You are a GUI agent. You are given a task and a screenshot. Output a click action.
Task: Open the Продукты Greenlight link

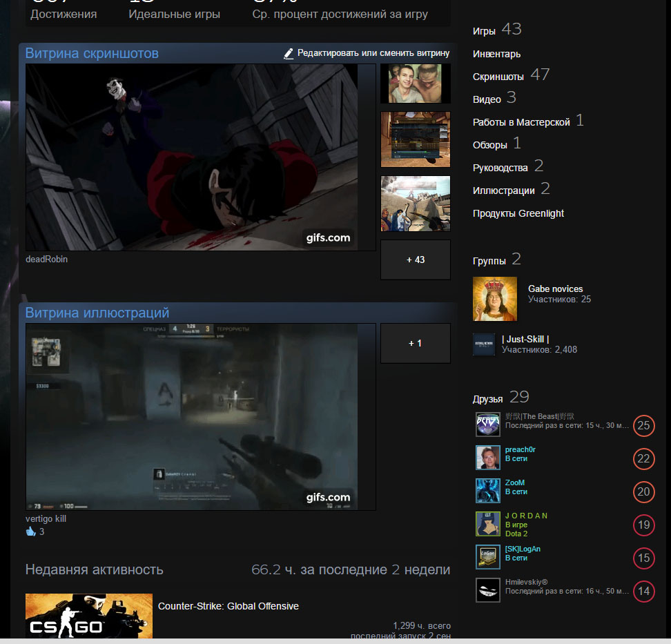coord(518,213)
